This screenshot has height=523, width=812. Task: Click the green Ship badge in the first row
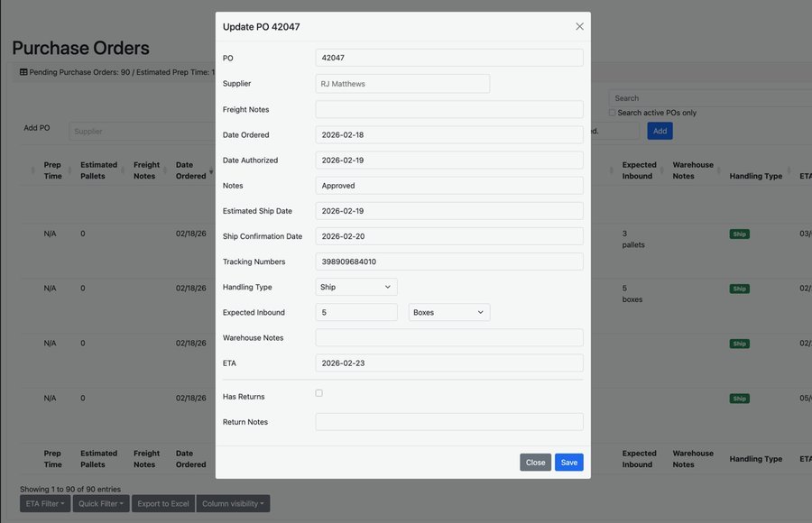pyautogui.click(x=738, y=232)
